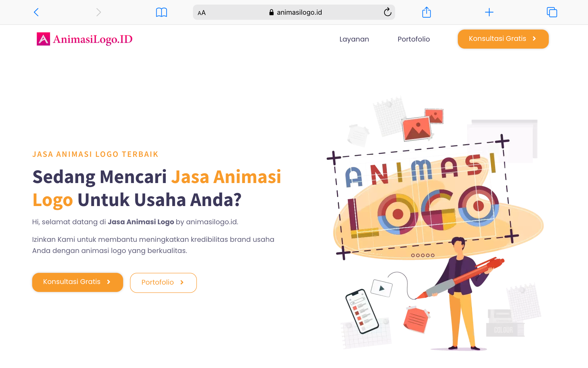Go back with Safari's back arrow
This screenshot has width=588, height=368.
[36, 12]
